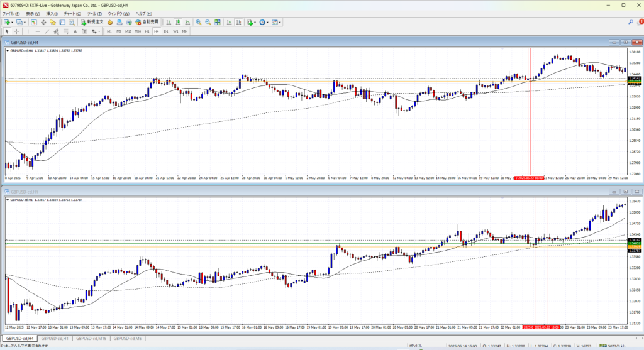Click the zoom out magnifier icon
Screen dimensions: 644x350
click(207, 22)
